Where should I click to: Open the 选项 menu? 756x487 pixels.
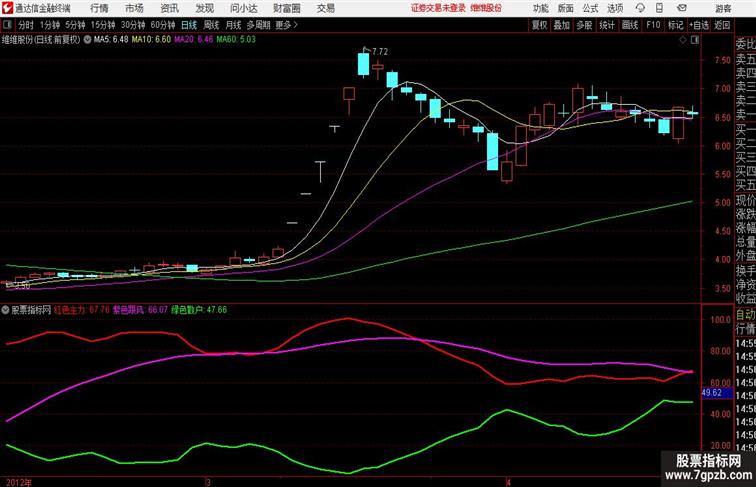click(615, 8)
